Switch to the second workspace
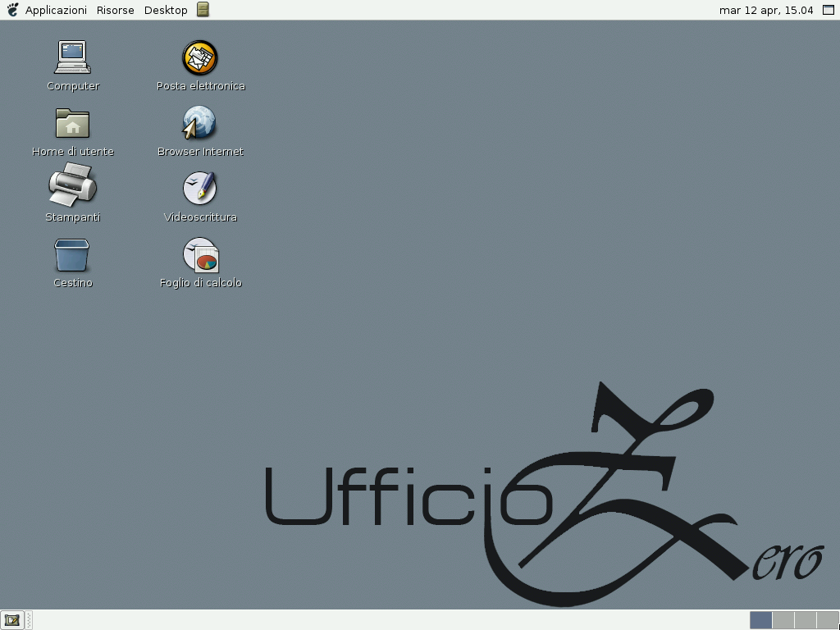 [x=783, y=620]
